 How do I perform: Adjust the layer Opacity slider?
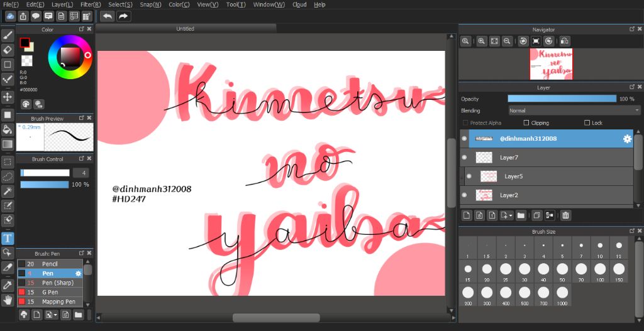click(x=562, y=99)
